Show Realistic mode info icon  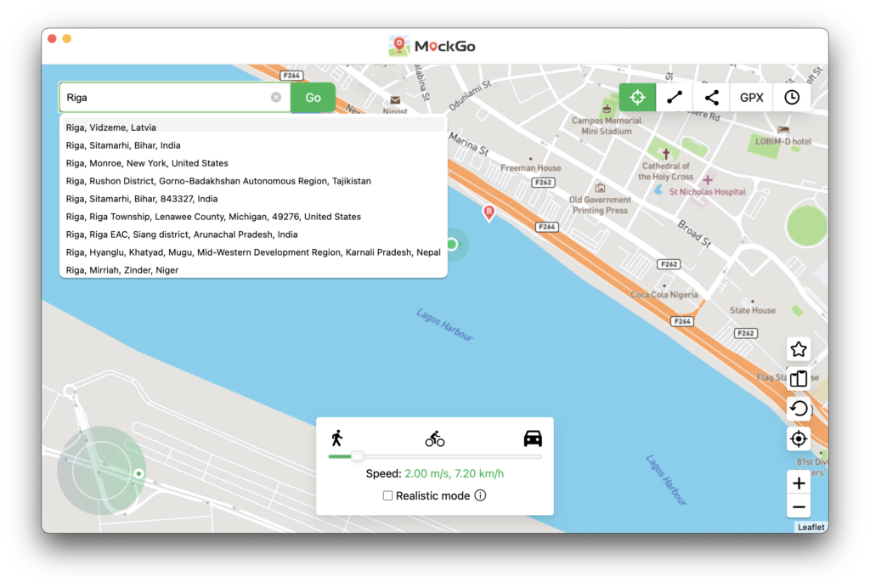tap(481, 495)
